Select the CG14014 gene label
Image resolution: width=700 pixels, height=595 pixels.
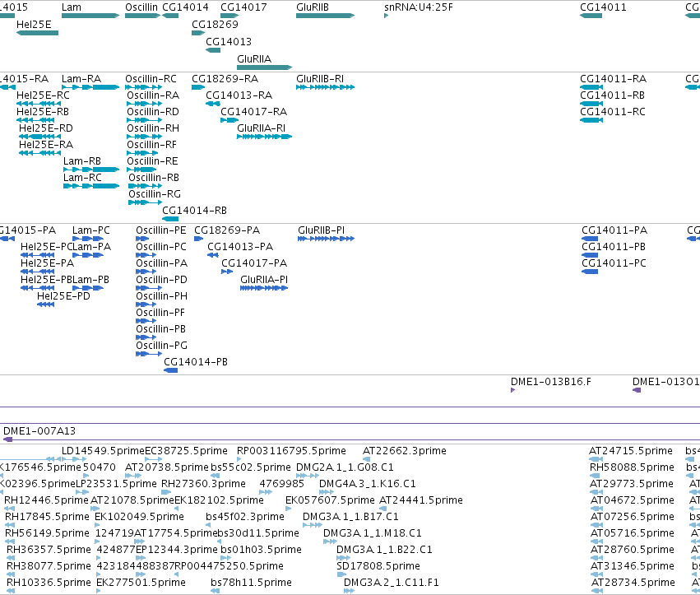[185, 7]
